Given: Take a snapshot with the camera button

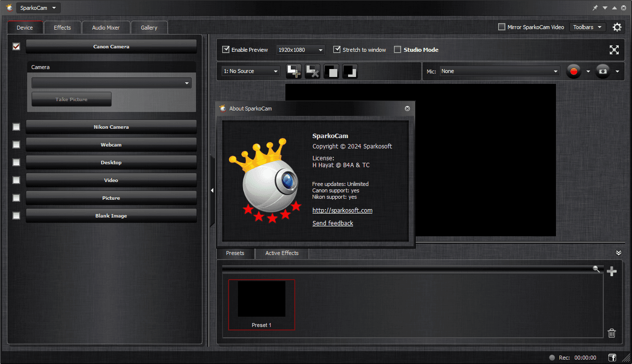Looking at the screenshot, I should [x=603, y=71].
